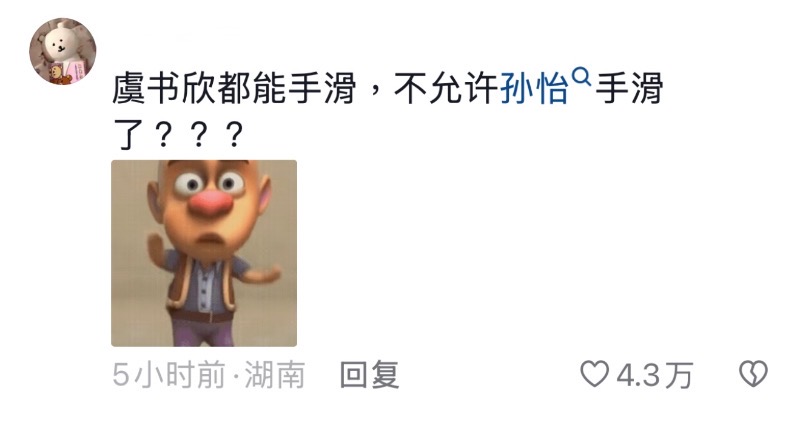Tap 回复 to reply

(x=370, y=374)
